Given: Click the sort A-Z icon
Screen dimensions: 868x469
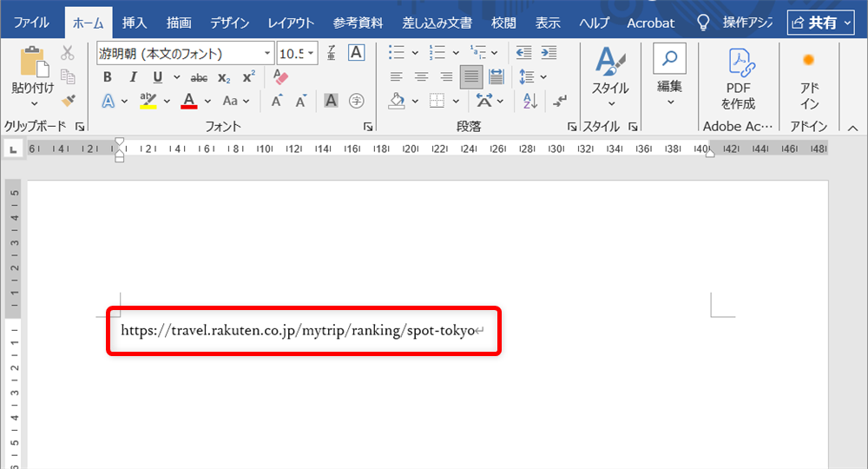Looking at the screenshot, I should coord(529,101).
